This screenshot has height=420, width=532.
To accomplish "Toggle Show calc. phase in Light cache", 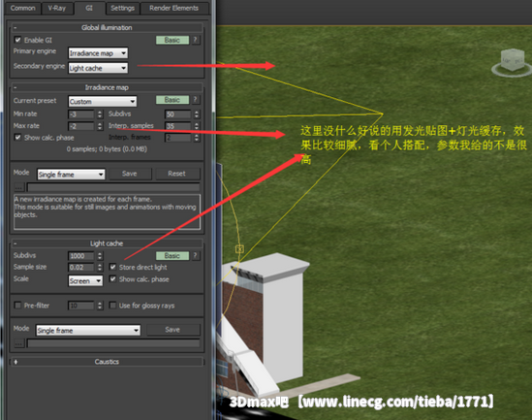I will (x=113, y=278).
